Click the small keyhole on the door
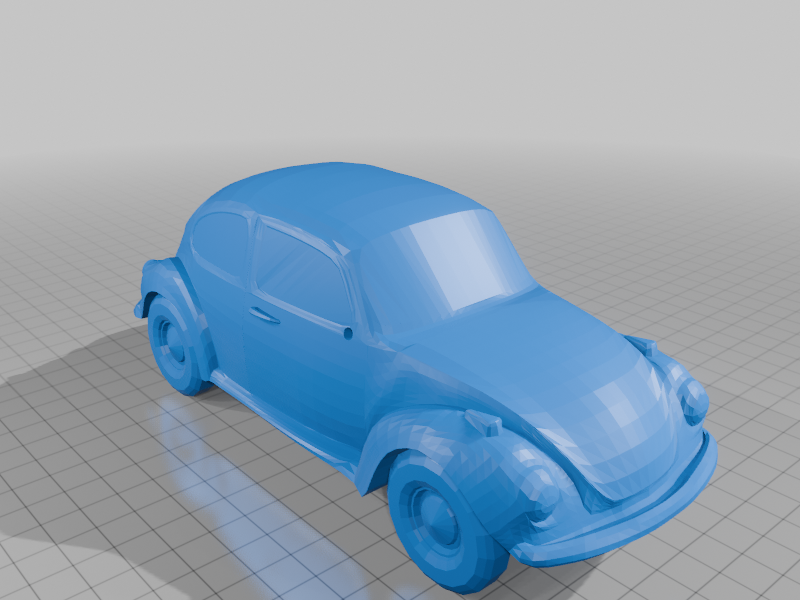 click(348, 333)
